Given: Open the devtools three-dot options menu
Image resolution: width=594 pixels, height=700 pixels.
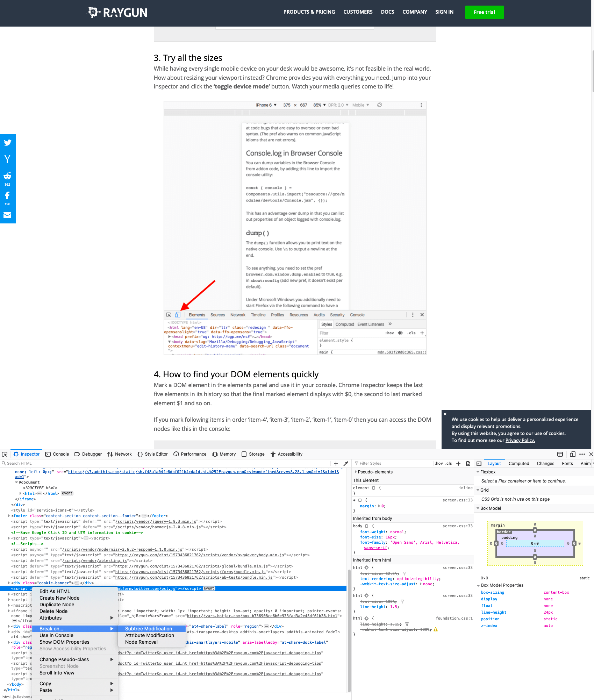Looking at the screenshot, I should tap(582, 454).
